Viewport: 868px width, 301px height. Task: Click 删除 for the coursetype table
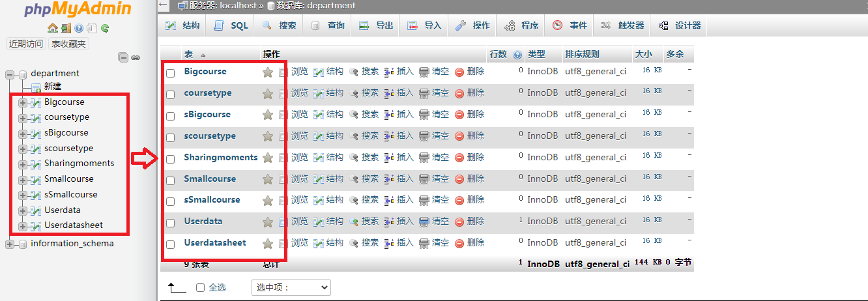[x=469, y=93]
